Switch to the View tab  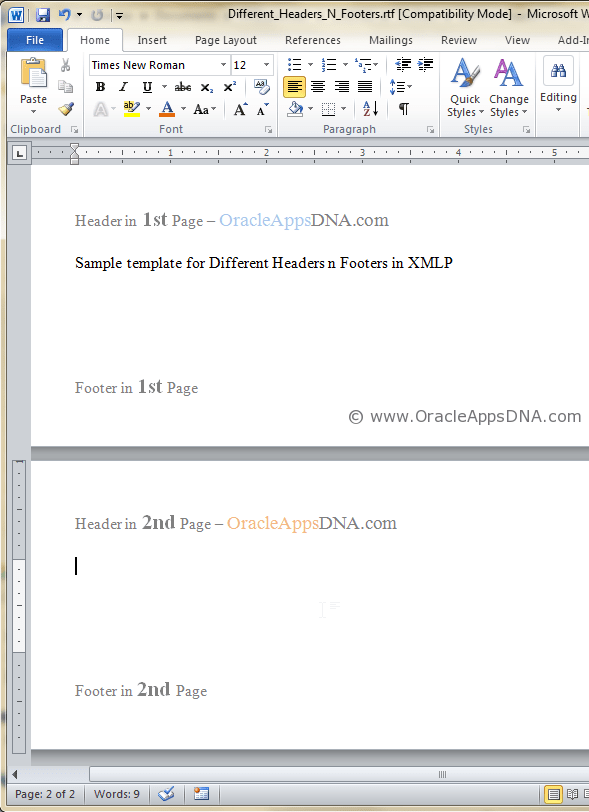(x=517, y=40)
